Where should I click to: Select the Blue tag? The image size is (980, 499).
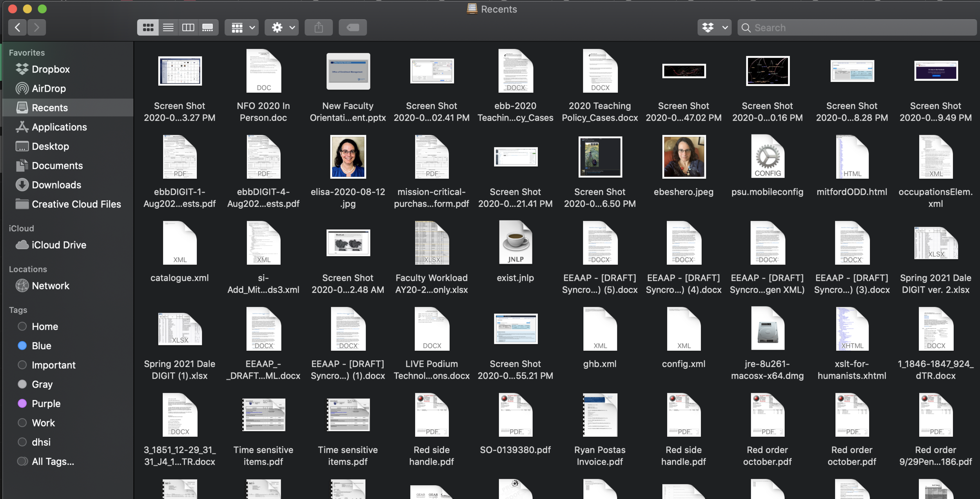click(x=41, y=346)
